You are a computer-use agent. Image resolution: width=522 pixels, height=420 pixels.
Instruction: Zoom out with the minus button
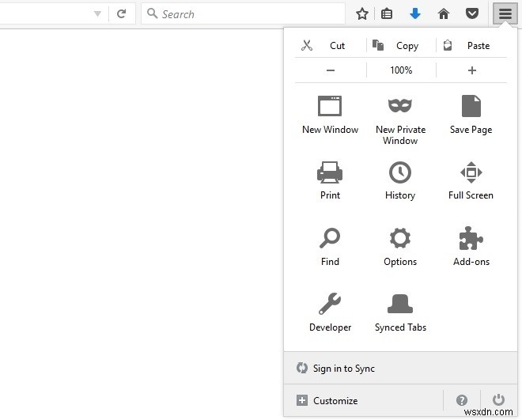(331, 70)
